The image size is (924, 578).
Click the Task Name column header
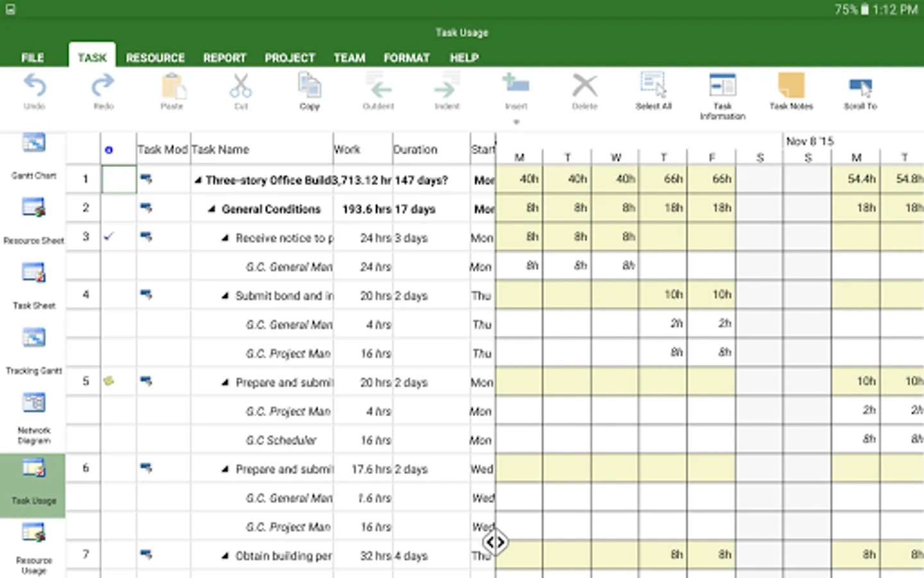(262, 149)
